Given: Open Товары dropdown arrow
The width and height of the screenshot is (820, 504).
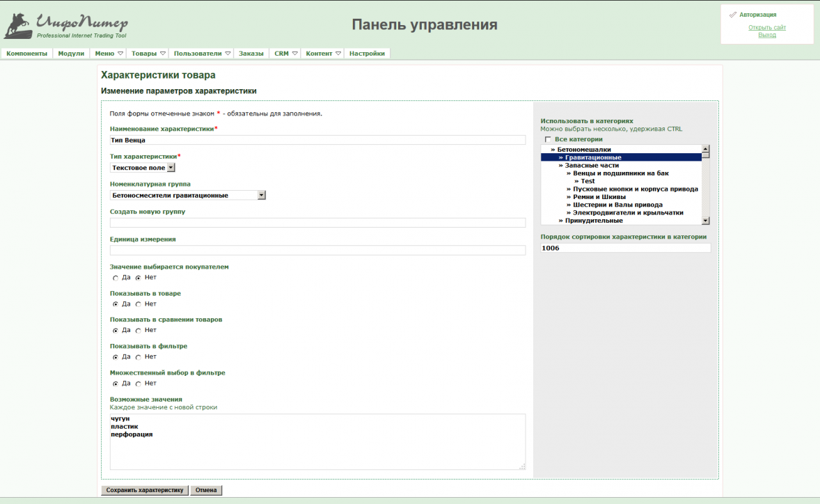Looking at the screenshot, I should pyautogui.click(x=163, y=54).
